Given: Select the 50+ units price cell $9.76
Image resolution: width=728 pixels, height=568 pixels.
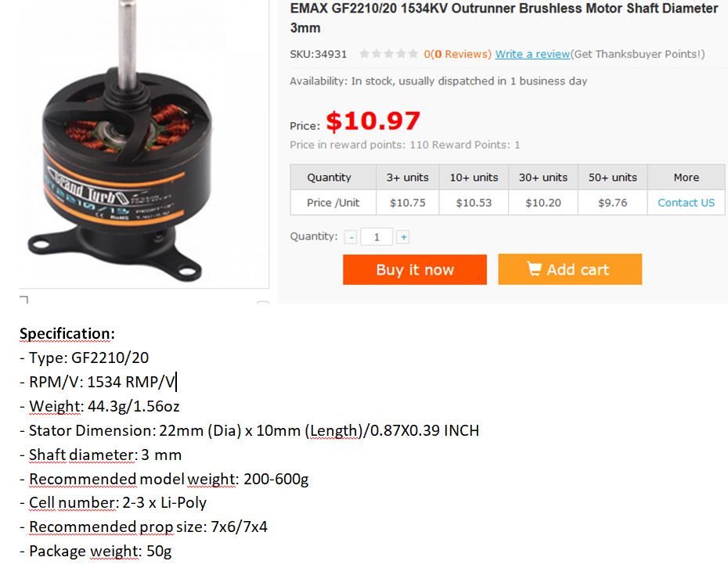Looking at the screenshot, I should (612, 203).
